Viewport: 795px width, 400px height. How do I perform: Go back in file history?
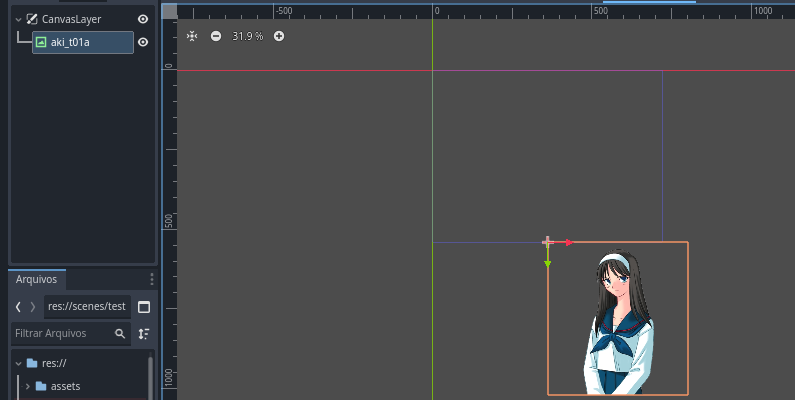[18, 306]
